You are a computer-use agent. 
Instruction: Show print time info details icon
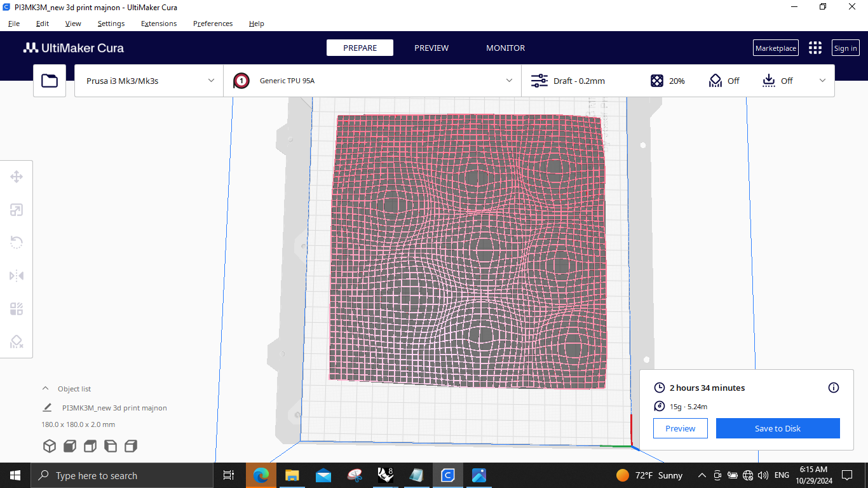(834, 388)
